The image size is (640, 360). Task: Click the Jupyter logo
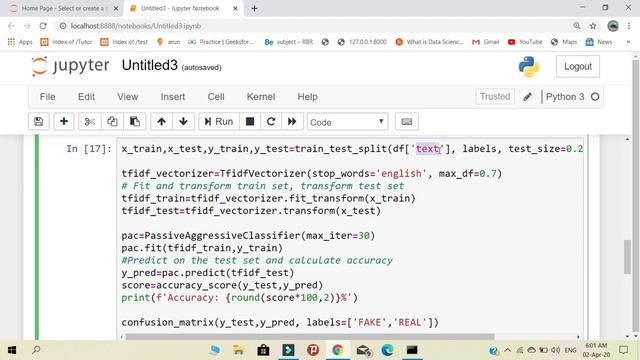(71, 66)
